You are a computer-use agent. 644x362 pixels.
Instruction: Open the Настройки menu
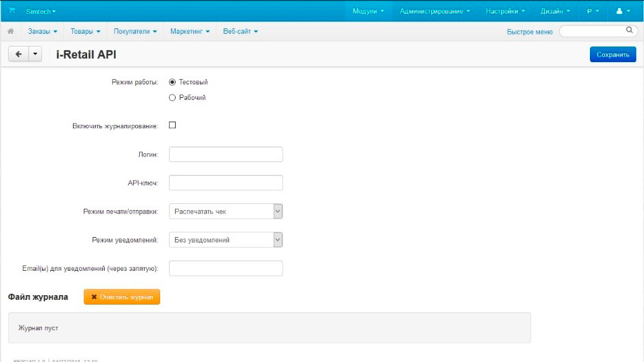click(x=505, y=11)
